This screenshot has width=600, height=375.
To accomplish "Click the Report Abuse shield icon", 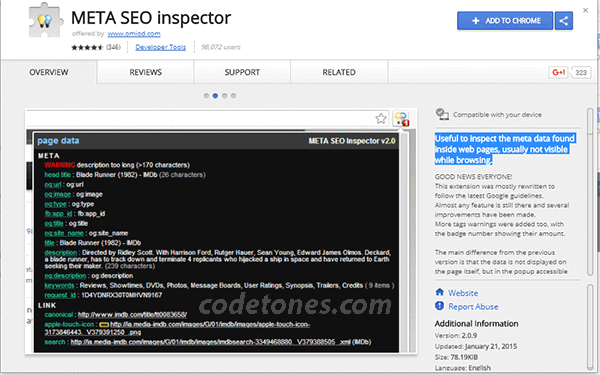I will [x=439, y=306].
